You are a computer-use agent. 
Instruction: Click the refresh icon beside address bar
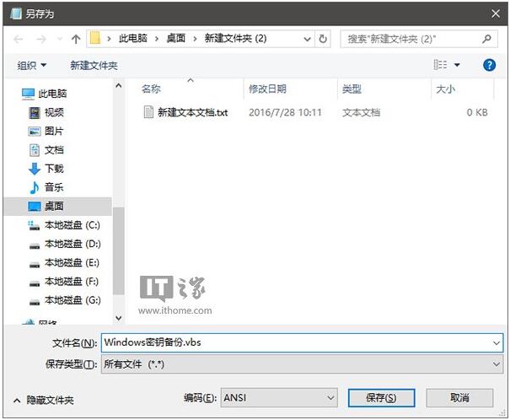click(323, 39)
